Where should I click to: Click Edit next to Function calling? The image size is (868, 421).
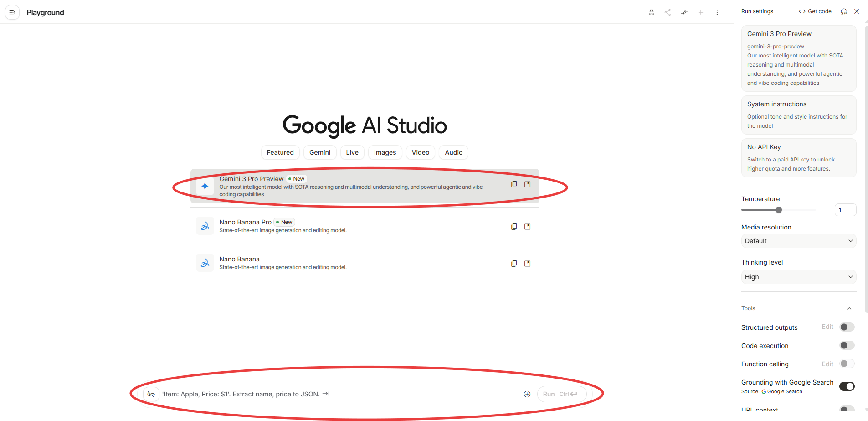[x=827, y=364]
